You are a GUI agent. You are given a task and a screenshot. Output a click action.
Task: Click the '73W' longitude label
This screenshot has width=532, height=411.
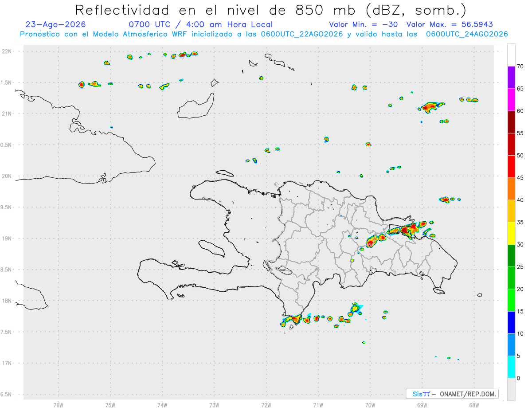214,405
